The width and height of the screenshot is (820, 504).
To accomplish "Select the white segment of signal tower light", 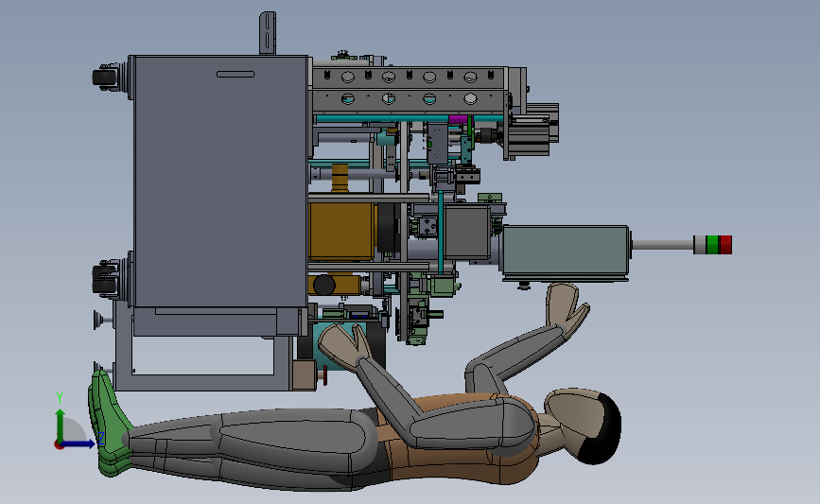I will point(700,245).
